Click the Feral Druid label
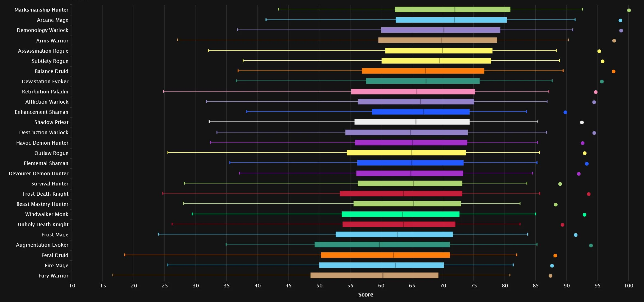Screen dimensions: 644x302 pyautogui.click(x=55, y=255)
